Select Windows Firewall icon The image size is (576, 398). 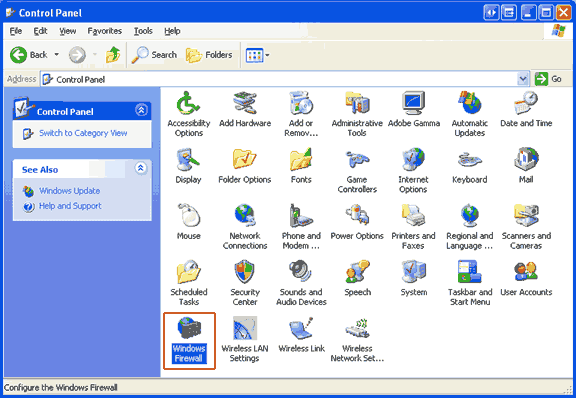pyautogui.click(x=189, y=341)
